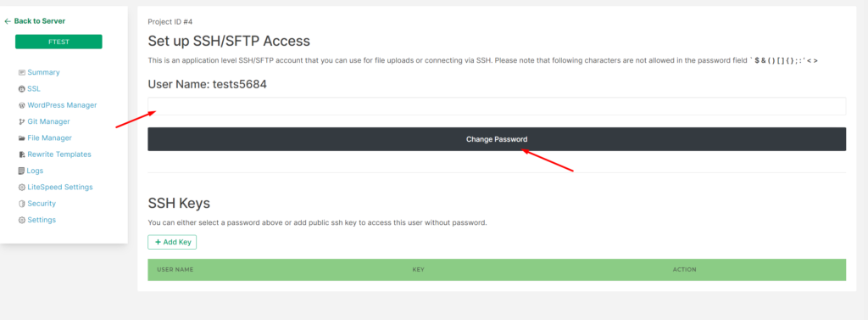Click the Add Key button
This screenshot has width=868, height=320.
[172, 243]
